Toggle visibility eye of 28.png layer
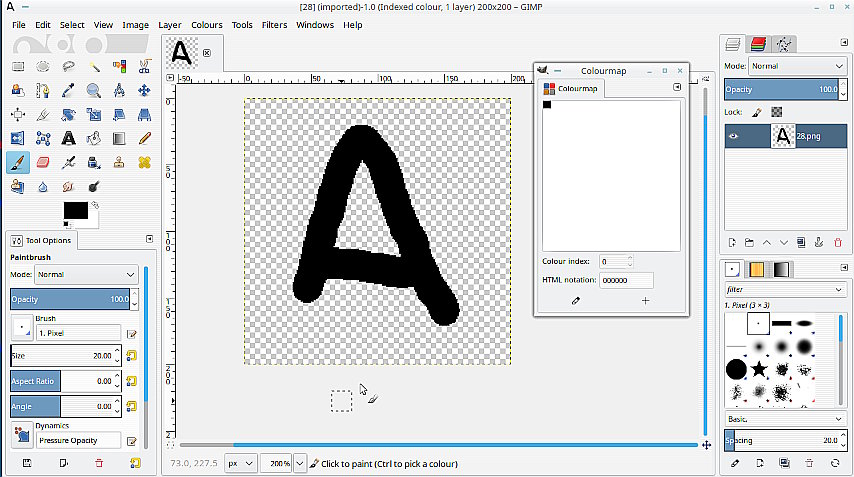Viewport: 854px width, 477px height. (734, 136)
